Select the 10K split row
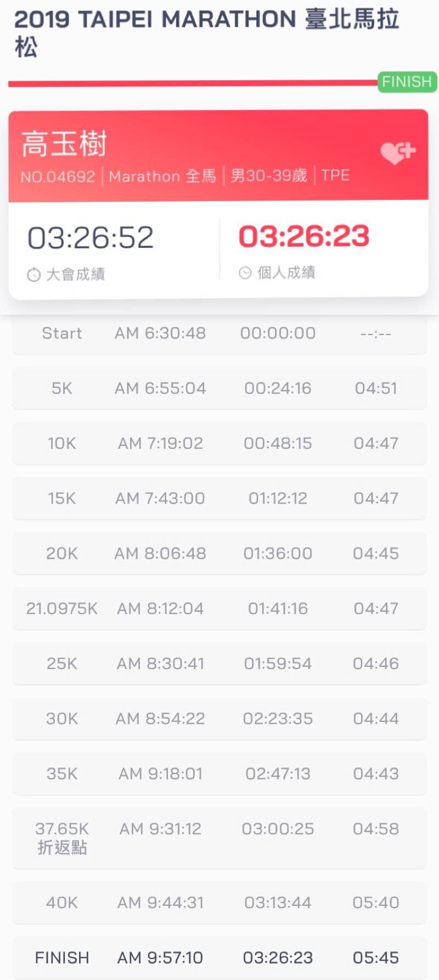The width and height of the screenshot is (439, 980). coord(219,443)
